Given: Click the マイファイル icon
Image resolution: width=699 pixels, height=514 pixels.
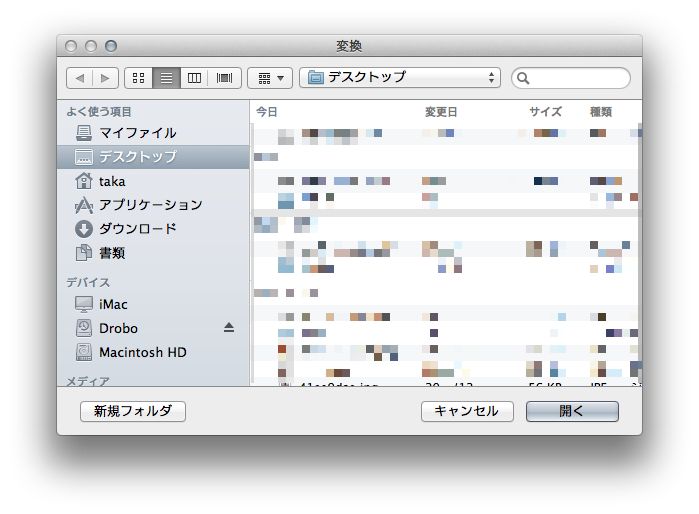Looking at the screenshot, I should [84, 133].
